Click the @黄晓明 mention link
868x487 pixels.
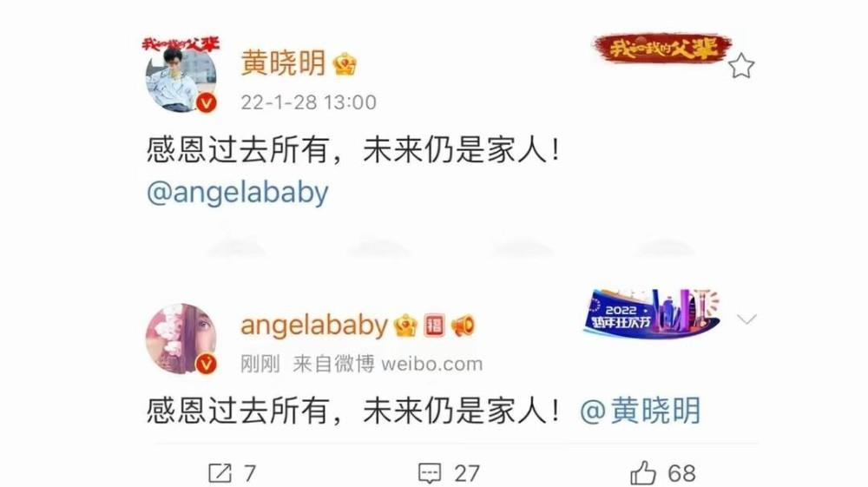(641, 411)
